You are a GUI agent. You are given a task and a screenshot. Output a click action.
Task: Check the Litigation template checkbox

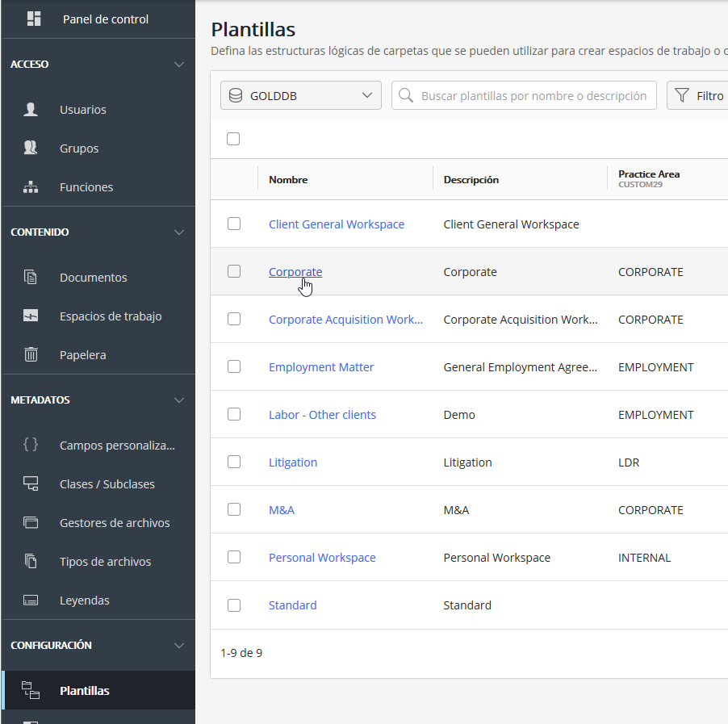[234, 462]
